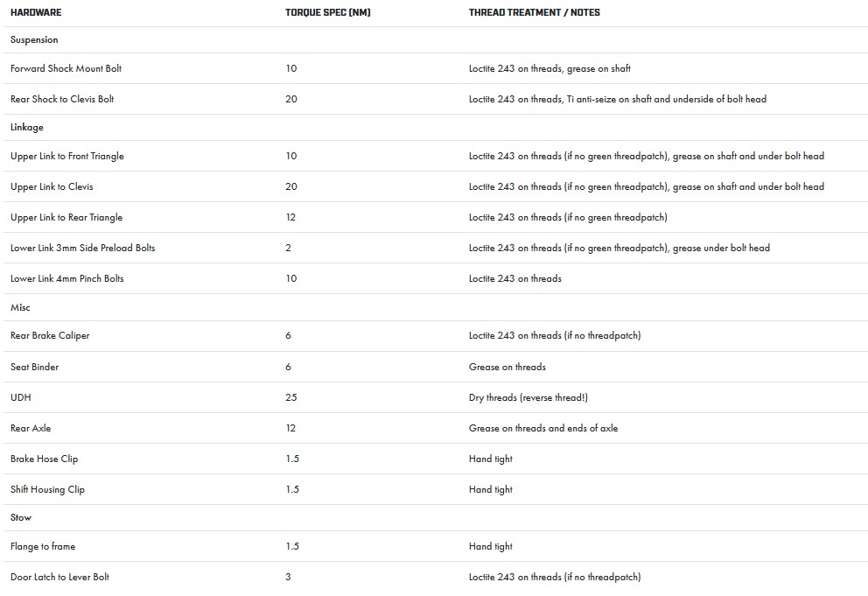Image resolution: width=868 pixels, height=596 pixels.
Task: Click the Lower Link 4mm Pinch Bolts label
Action: tap(67, 278)
